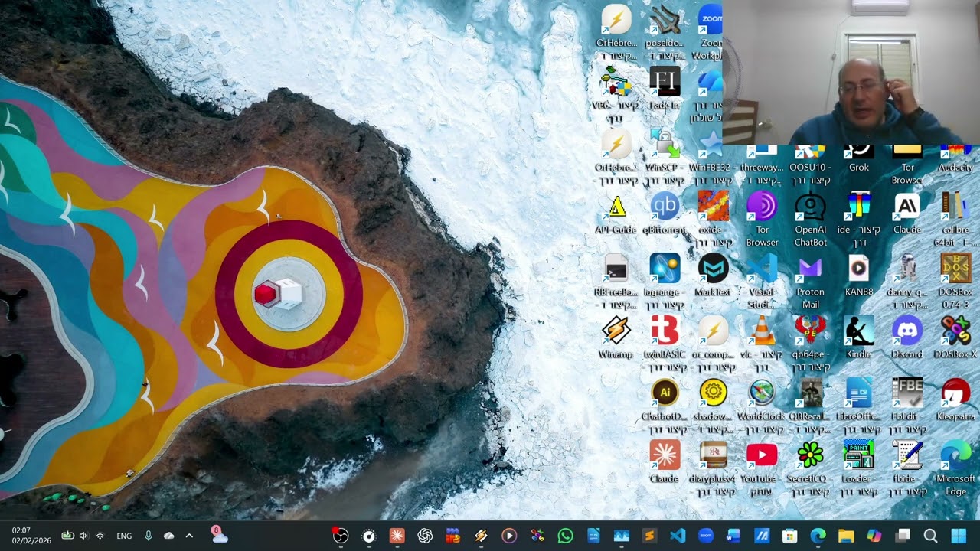
Task: Open the volume control in the tray
Action: point(83,536)
